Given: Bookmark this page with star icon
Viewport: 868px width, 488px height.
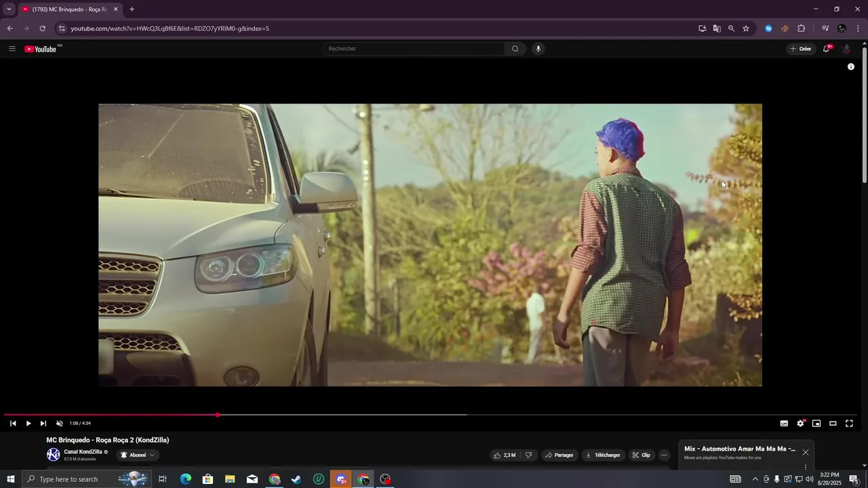Looking at the screenshot, I should click(x=745, y=28).
